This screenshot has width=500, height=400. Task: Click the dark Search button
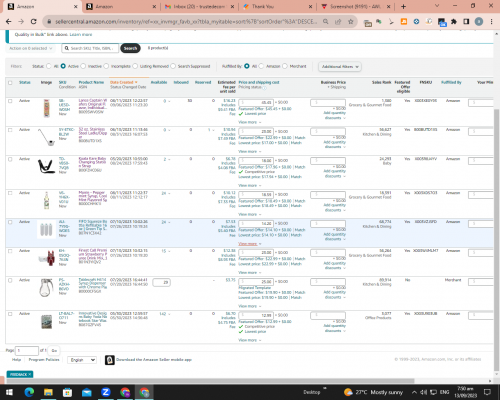[130, 48]
